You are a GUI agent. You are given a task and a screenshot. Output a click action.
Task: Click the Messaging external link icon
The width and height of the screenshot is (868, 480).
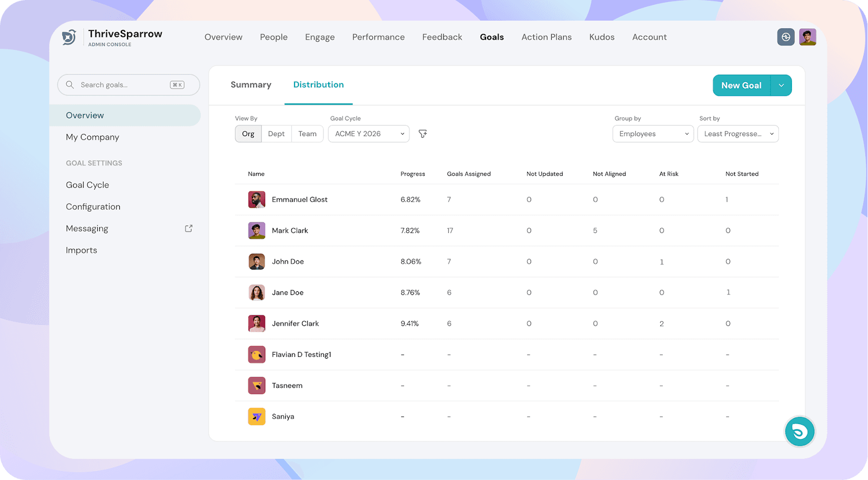[x=189, y=228]
